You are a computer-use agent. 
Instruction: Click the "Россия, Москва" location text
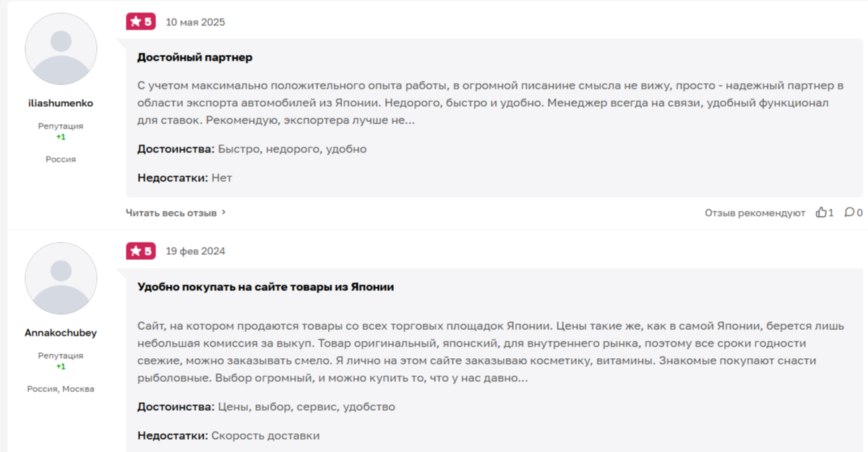61,388
